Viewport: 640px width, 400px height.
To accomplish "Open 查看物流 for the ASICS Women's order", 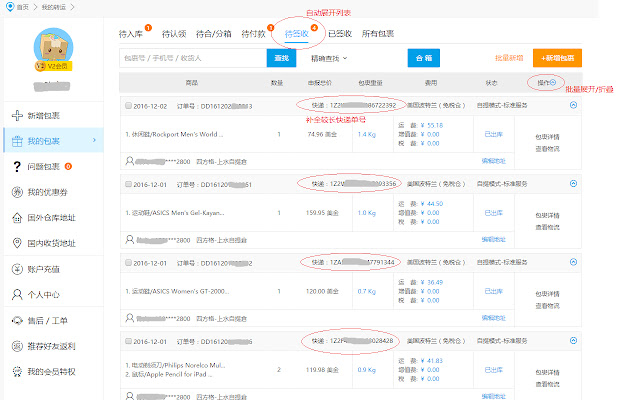I will click(547, 306).
